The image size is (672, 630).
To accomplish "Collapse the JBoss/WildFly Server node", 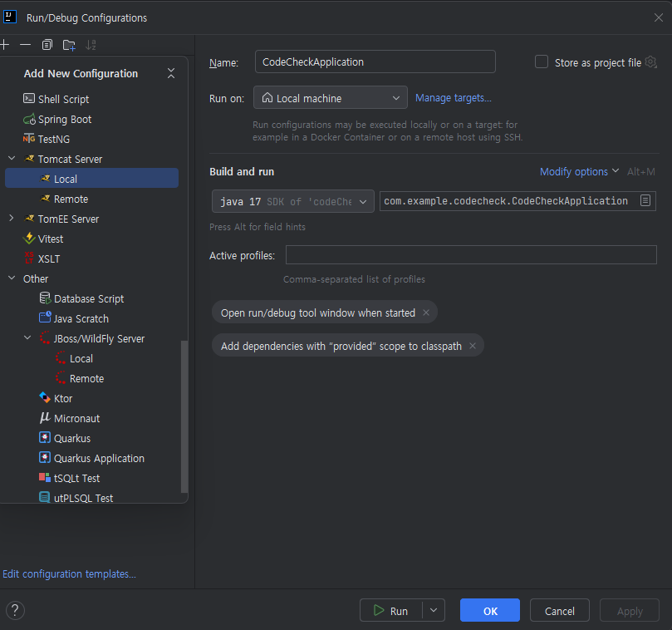I will pos(27,338).
